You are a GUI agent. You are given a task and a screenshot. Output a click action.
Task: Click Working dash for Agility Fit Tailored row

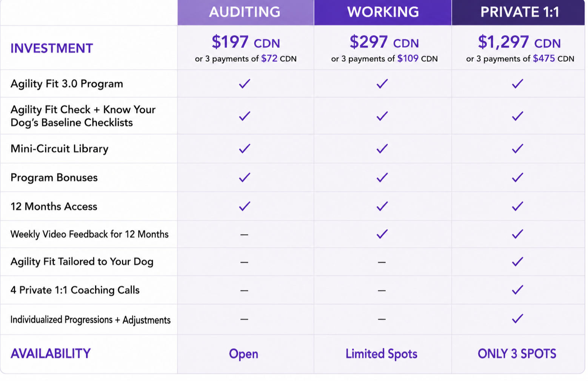(382, 262)
